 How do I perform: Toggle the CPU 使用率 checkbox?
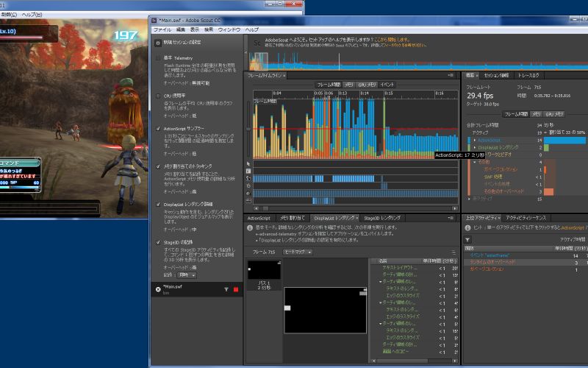pos(158,96)
